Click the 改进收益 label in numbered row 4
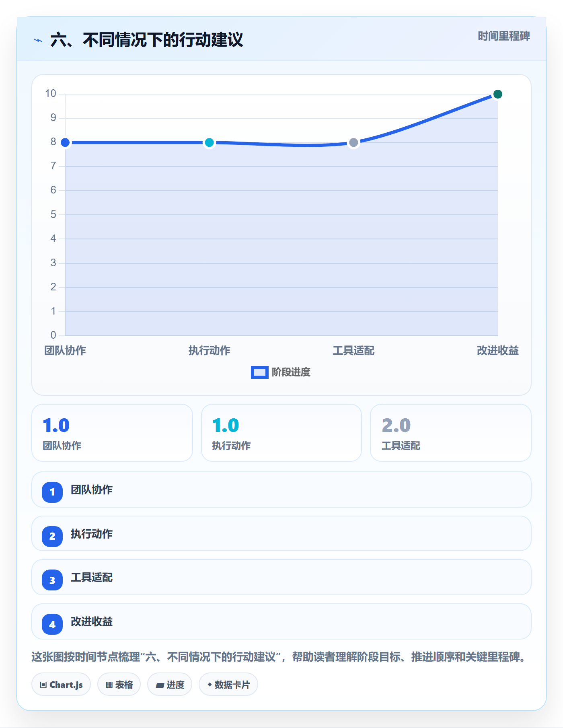The image size is (563, 728). coord(92,622)
